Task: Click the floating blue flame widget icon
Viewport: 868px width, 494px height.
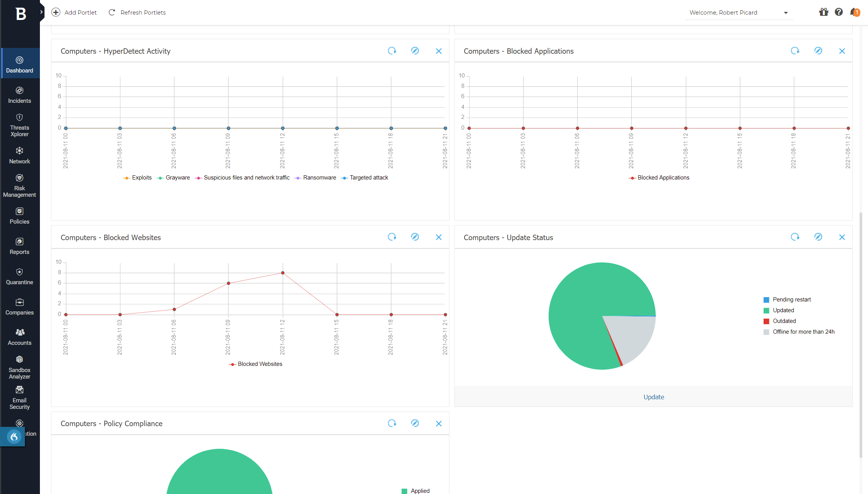Action: 14,436
